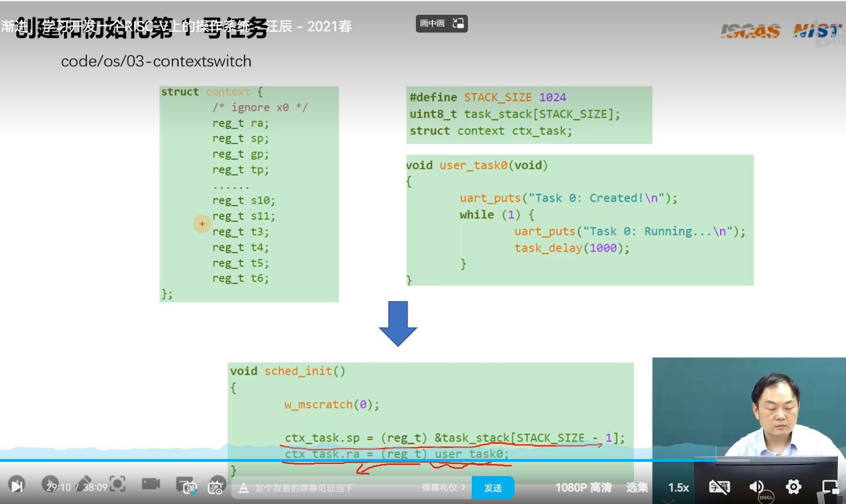846x504 pixels.
Task: Open danmaku text style options (A icon)
Action: [244, 488]
